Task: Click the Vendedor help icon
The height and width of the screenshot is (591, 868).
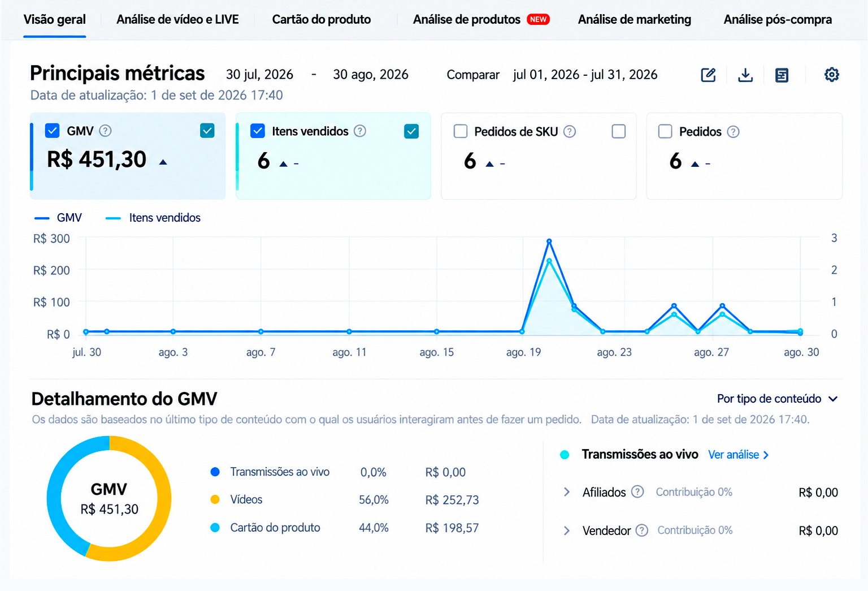Action: pyautogui.click(x=641, y=530)
